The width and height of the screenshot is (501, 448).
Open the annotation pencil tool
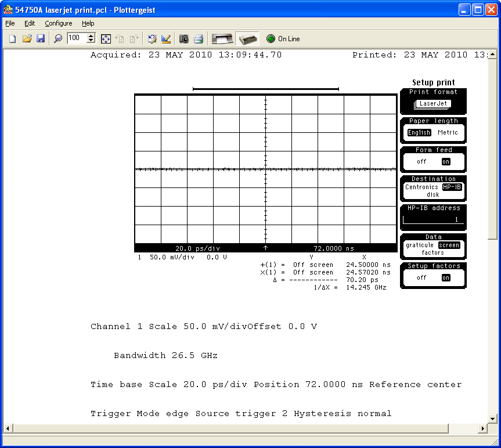click(152, 38)
